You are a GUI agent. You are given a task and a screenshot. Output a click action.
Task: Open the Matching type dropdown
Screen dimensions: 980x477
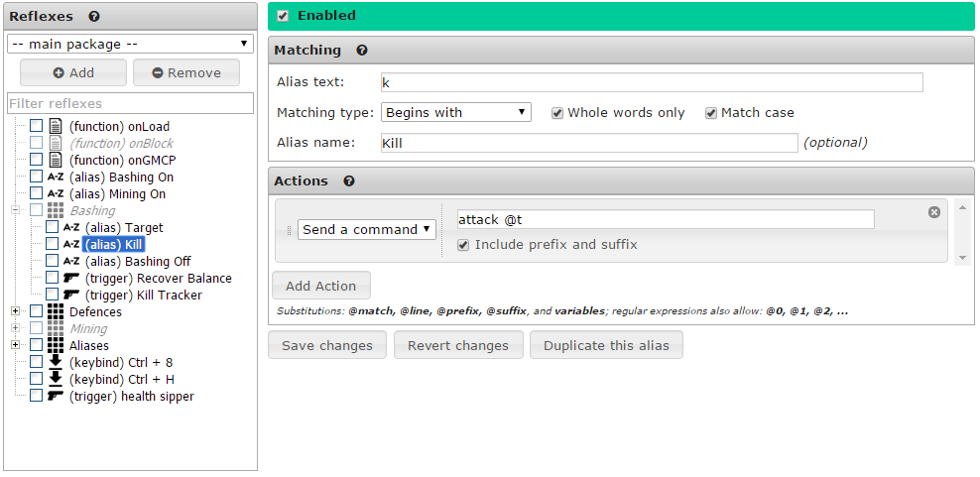point(456,113)
